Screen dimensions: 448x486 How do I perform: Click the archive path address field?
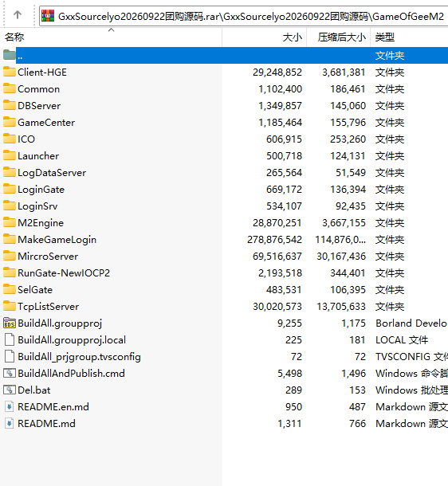244,16
